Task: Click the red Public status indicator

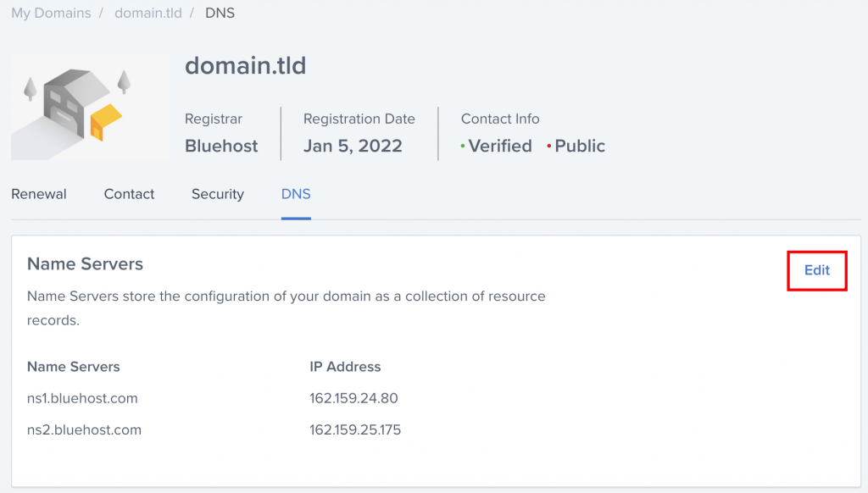Action: (x=580, y=146)
